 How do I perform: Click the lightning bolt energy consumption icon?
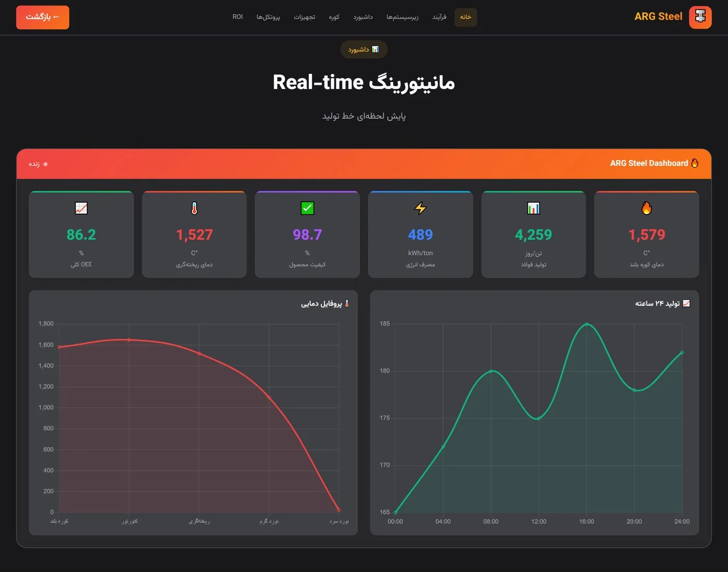(x=420, y=208)
